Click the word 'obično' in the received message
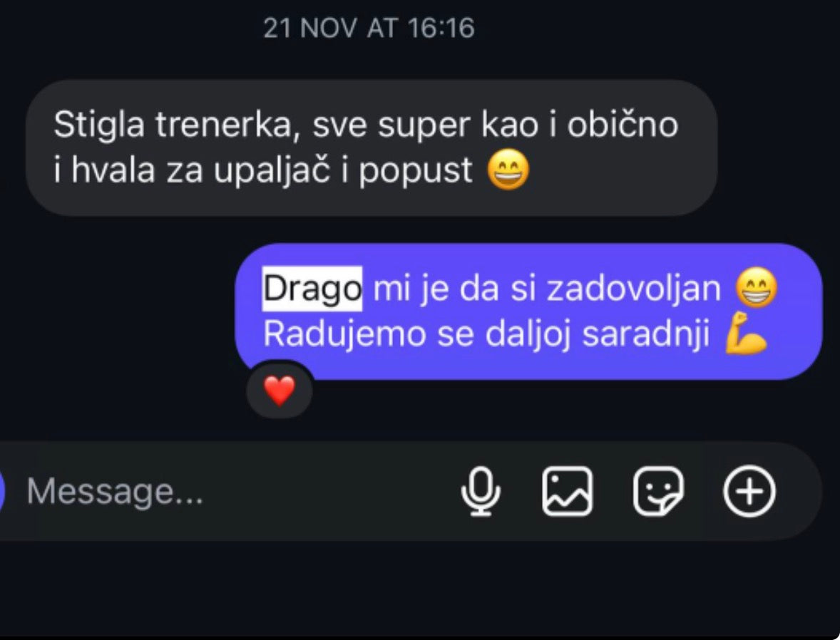The image size is (840, 640). tap(623, 125)
